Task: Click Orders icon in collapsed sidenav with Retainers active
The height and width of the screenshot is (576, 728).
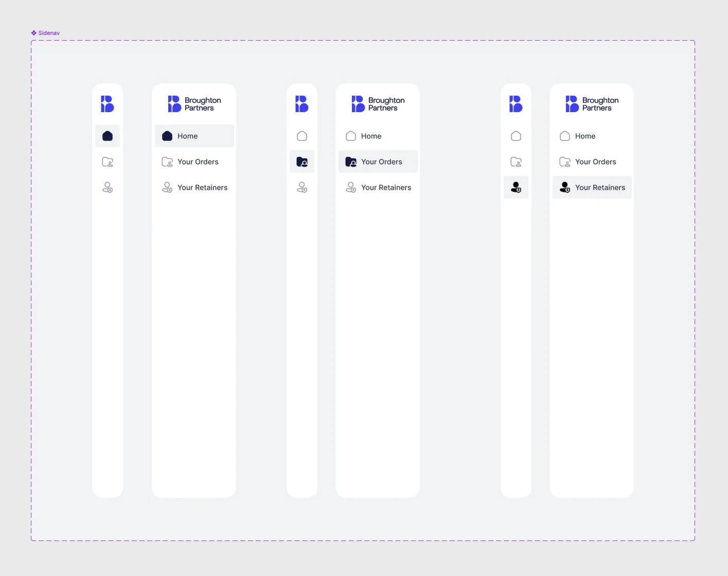Action: tap(516, 162)
